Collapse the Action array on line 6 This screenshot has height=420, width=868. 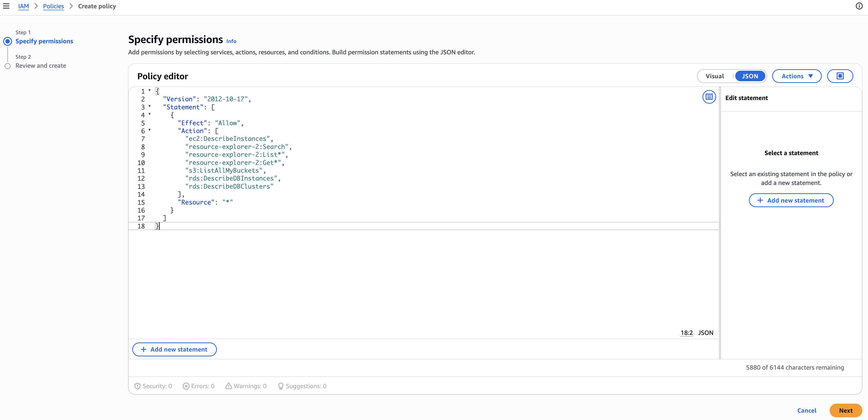[150, 130]
